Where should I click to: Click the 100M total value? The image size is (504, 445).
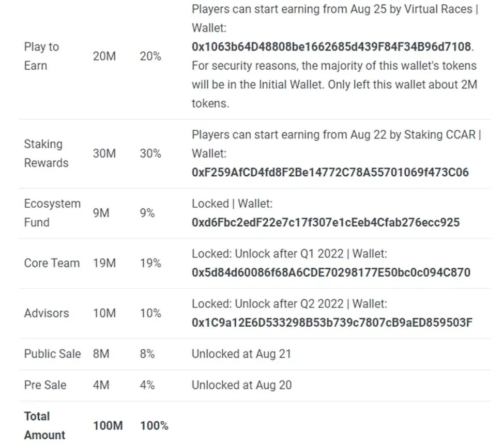tap(108, 426)
